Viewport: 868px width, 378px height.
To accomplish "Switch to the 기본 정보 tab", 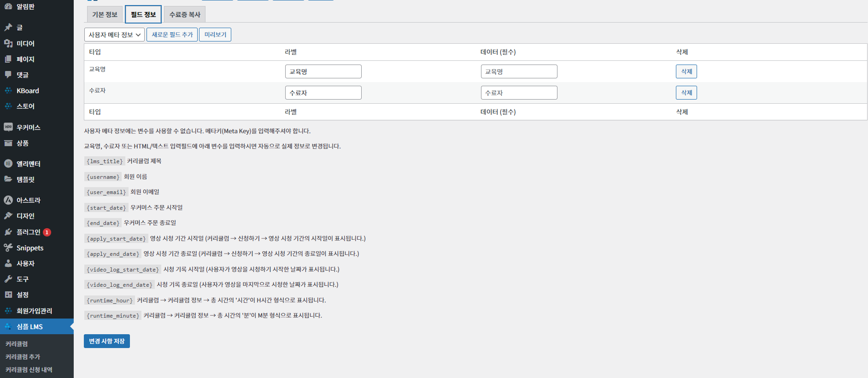I will 105,15.
